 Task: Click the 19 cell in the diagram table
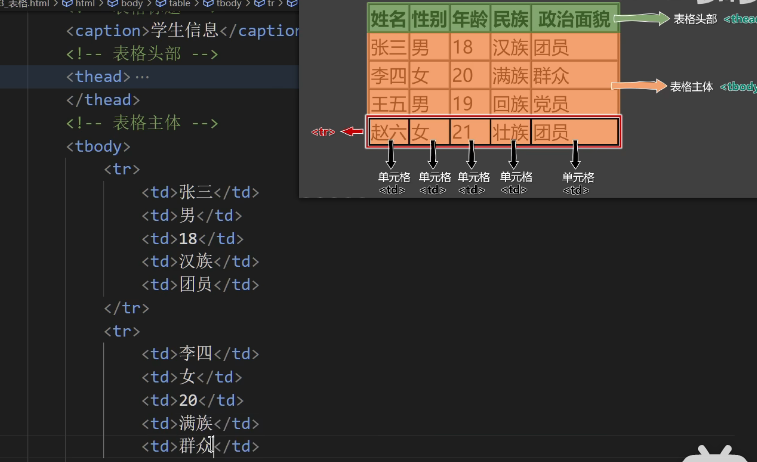coord(470,102)
